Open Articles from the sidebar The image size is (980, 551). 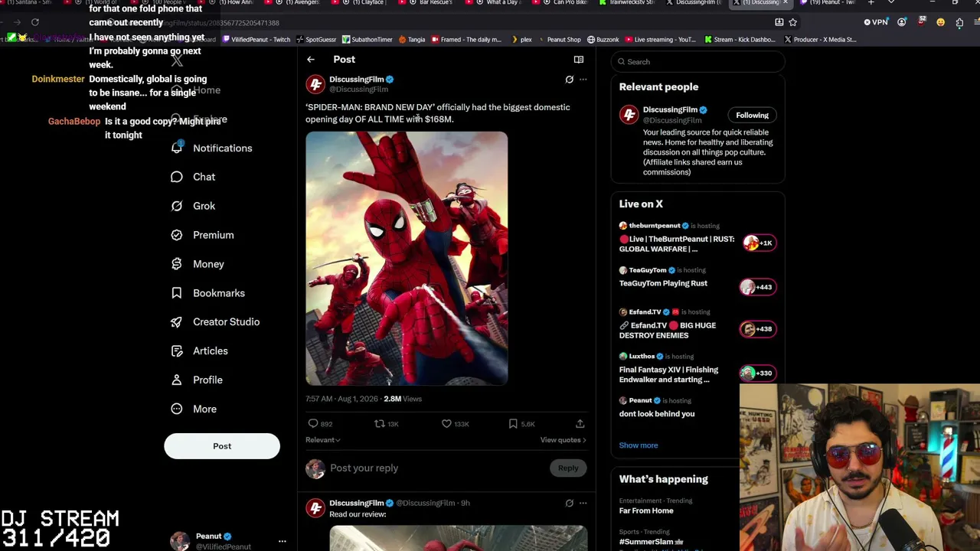(201, 351)
